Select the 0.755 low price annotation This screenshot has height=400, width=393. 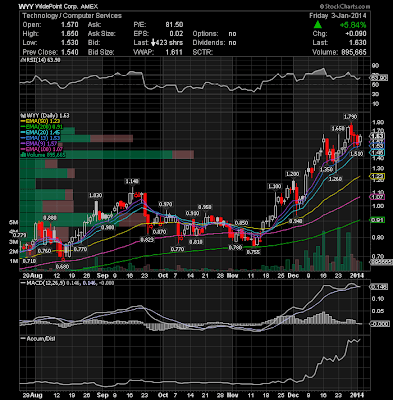coord(253,252)
